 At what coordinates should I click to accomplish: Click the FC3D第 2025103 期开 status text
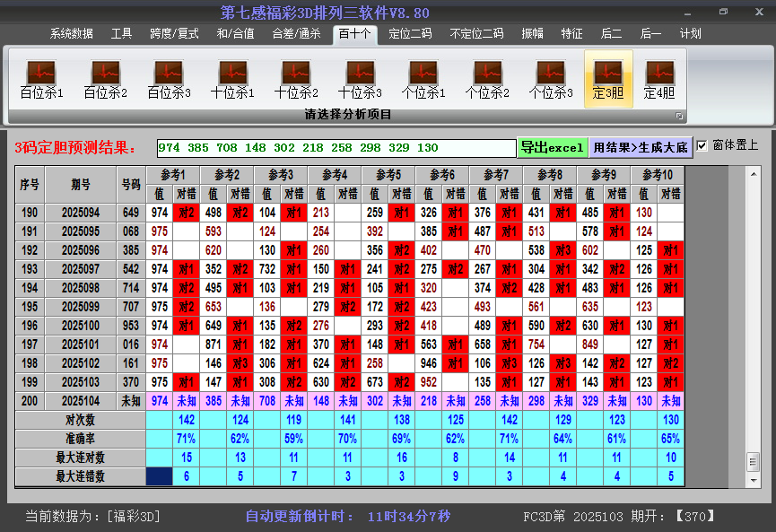coord(619,517)
